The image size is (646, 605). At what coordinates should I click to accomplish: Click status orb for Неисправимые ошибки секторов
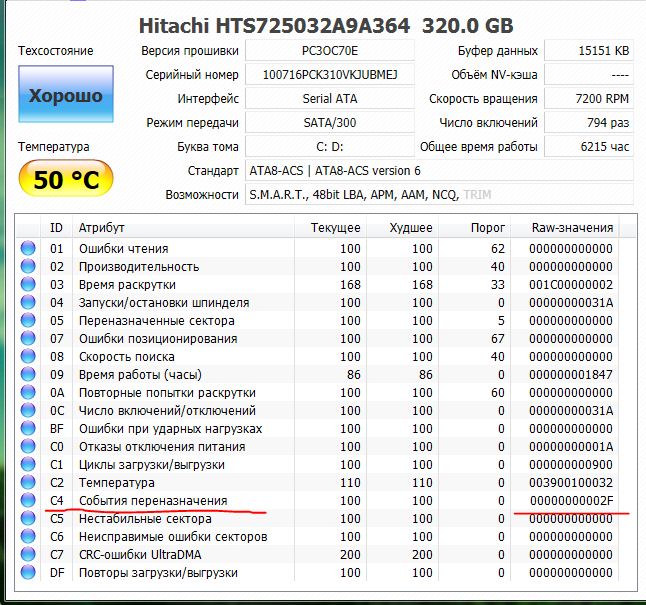coord(28,536)
